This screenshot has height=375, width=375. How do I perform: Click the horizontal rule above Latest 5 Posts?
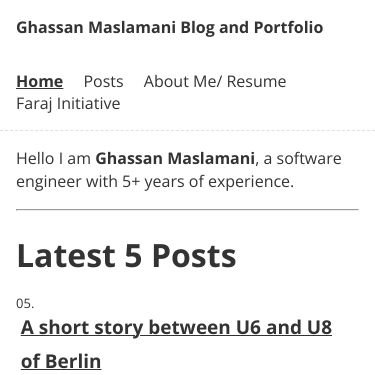point(187,210)
